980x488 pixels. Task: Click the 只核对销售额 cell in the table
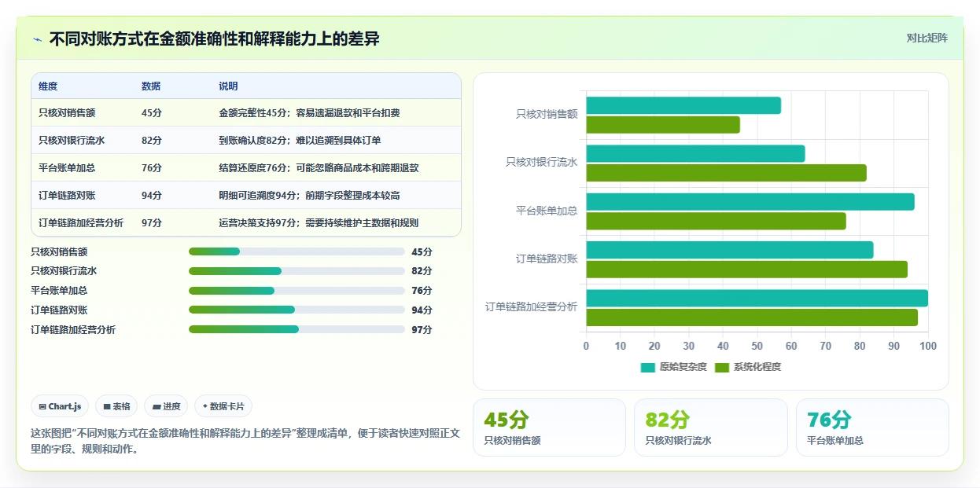click(67, 113)
